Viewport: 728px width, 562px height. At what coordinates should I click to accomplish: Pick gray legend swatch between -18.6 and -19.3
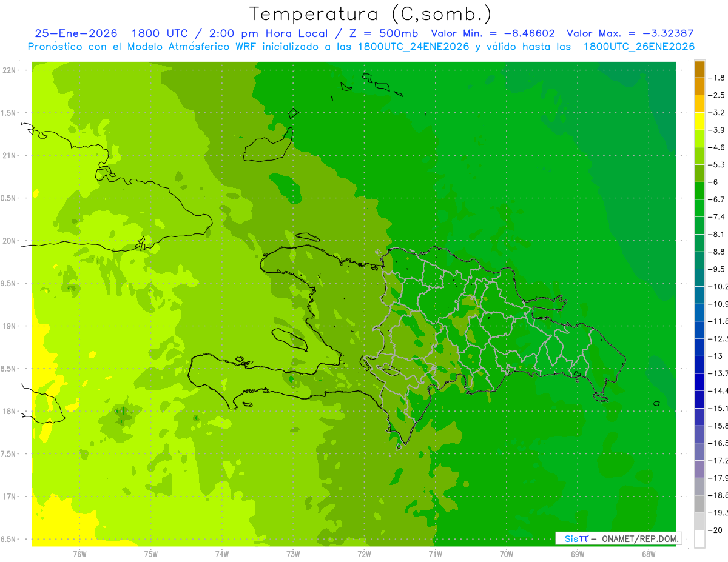click(x=699, y=504)
